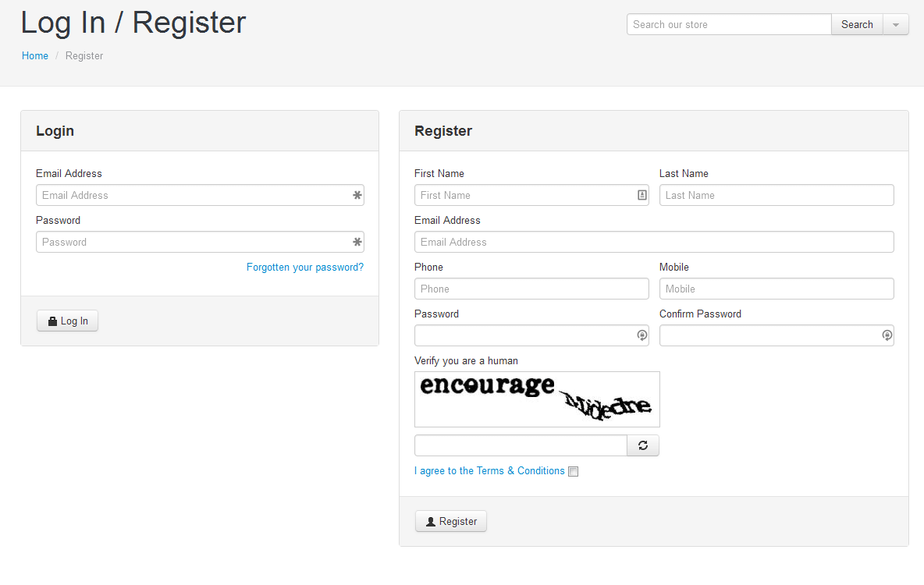This screenshot has width=924, height=585.
Task: Click the contact card icon in First Name field
Action: 641,195
